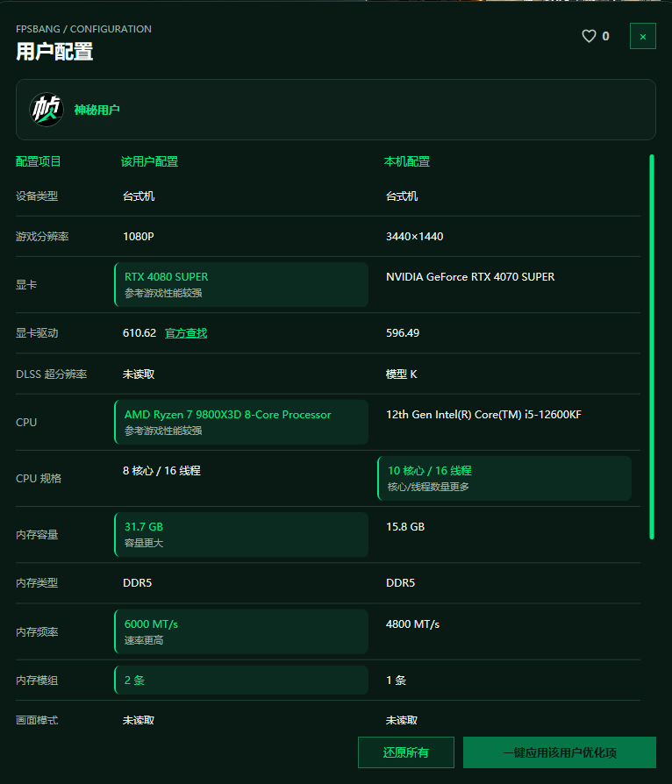Click the 该用户配置 column header
Viewport: 672px width, 784px height.
tap(150, 161)
